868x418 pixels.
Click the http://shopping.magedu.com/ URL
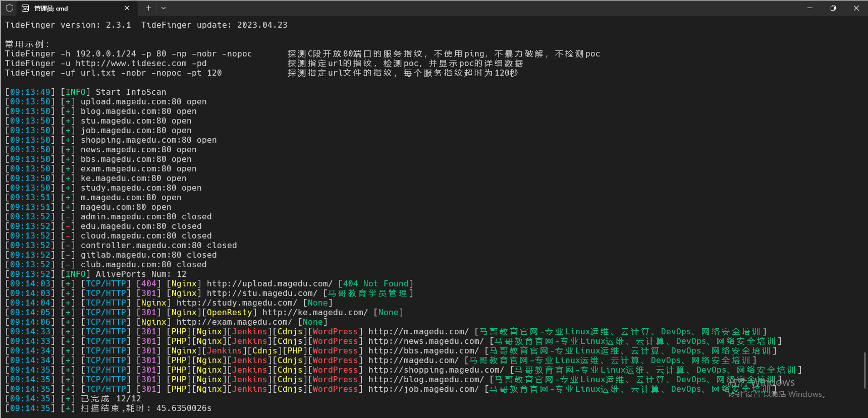[x=436, y=370]
